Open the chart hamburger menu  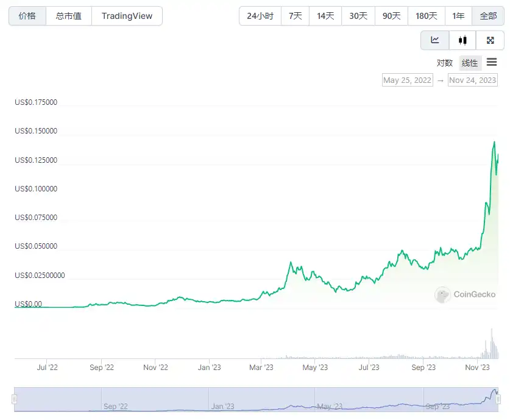(x=492, y=62)
